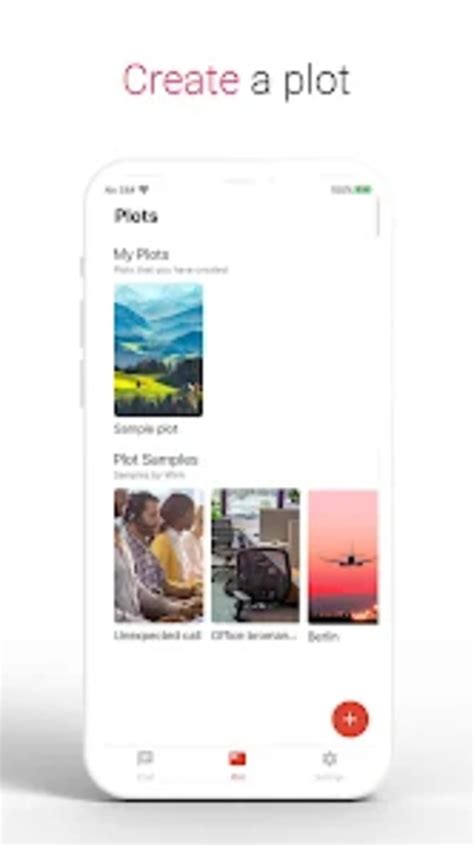Click the Berlin caption text
This screenshot has width=474, height=845.
(323, 636)
